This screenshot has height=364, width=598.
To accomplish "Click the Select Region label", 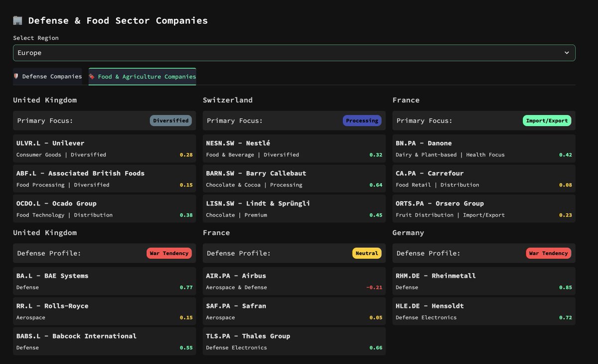I will [36, 38].
